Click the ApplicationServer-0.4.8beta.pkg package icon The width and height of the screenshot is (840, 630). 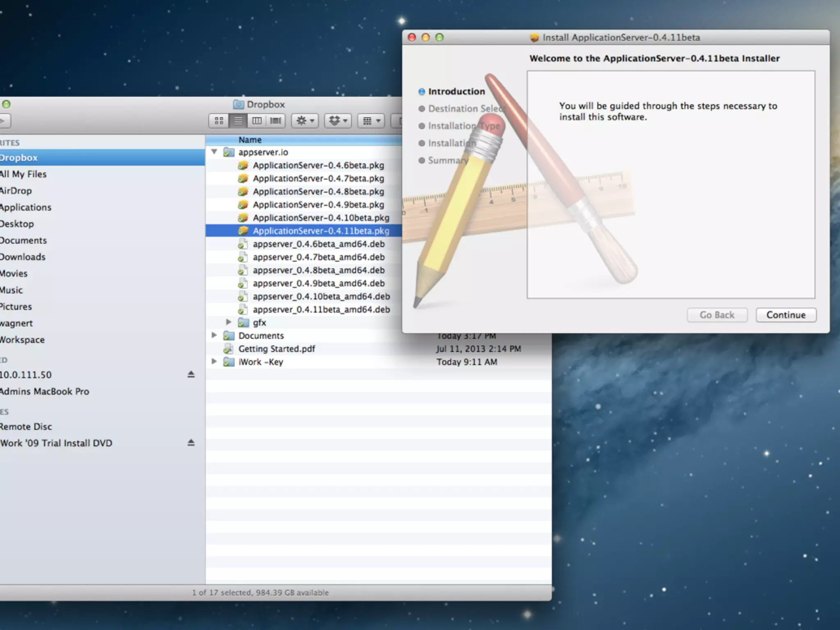(243, 192)
